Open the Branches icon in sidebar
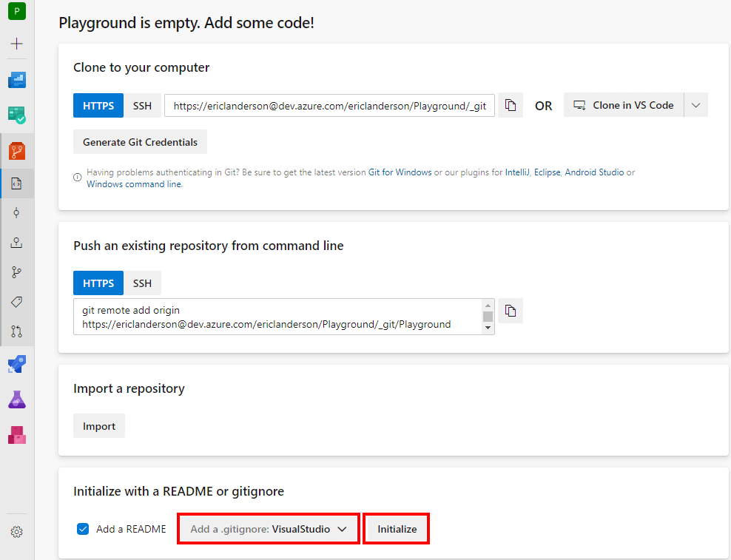This screenshot has width=731, height=560. (x=17, y=272)
